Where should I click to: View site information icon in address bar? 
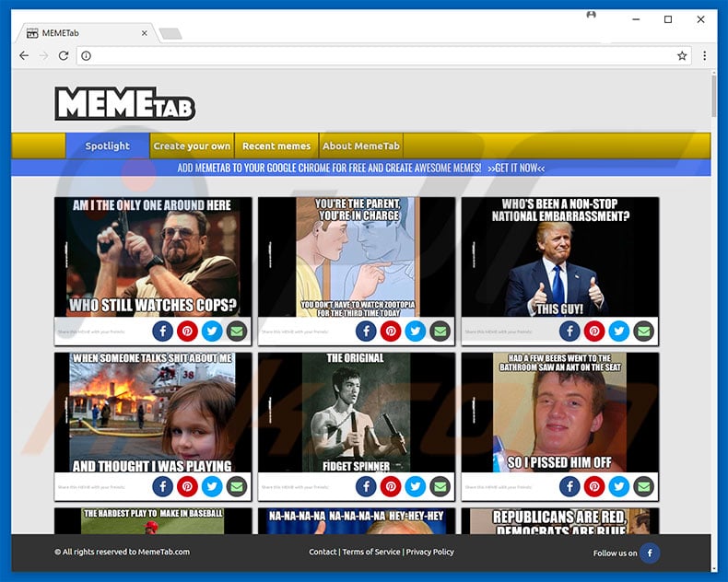[86, 55]
